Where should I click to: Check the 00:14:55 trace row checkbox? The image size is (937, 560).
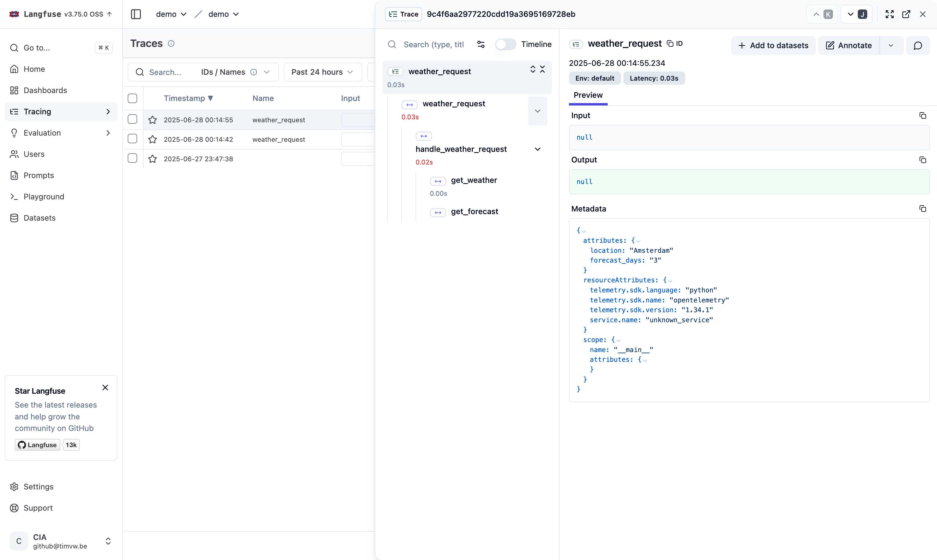click(x=132, y=119)
